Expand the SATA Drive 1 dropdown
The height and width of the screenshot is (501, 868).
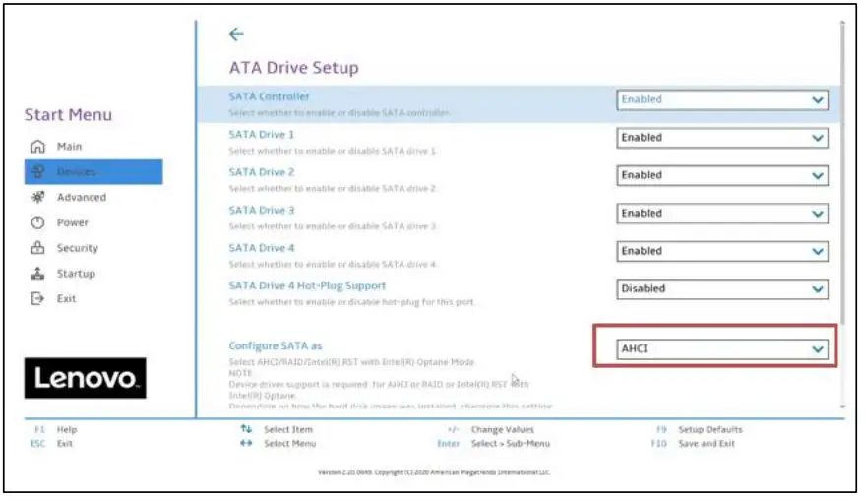click(722, 137)
